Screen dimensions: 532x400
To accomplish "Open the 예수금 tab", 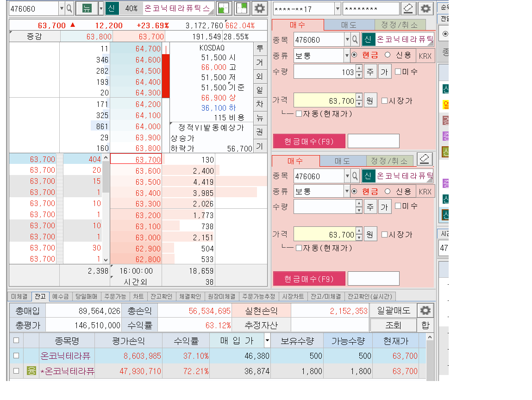I will 60,296.
